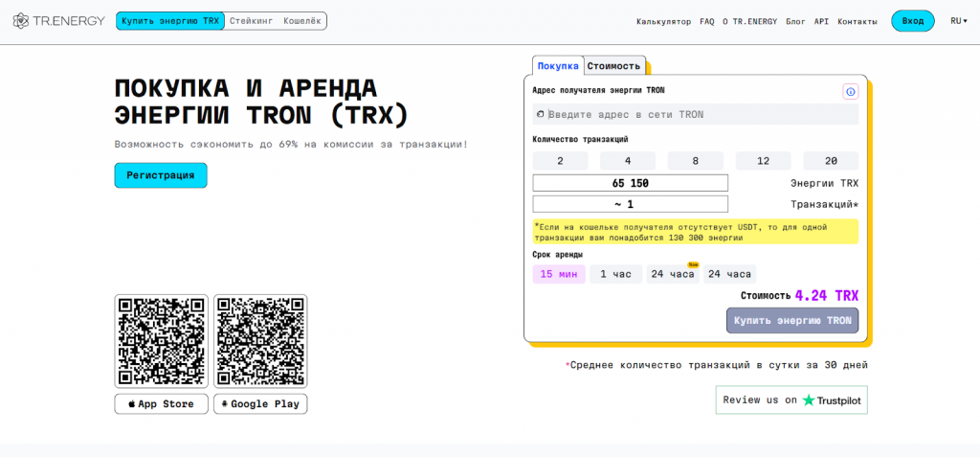The image size is (980, 457).
Task: Open the О TR.ENERGY page
Action: (x=750, y=21)
